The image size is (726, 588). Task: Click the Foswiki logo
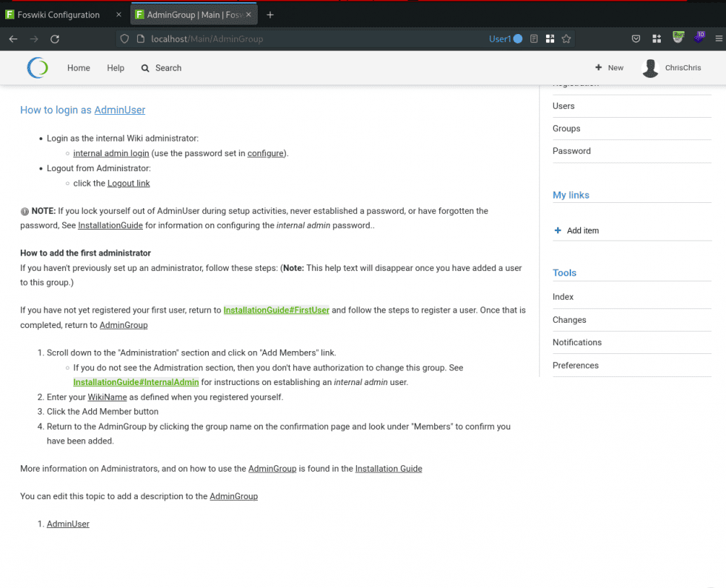pos(37,67)
